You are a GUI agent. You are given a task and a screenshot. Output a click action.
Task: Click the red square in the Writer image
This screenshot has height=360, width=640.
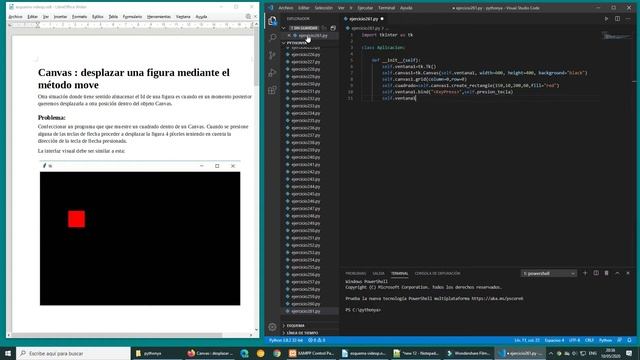point(76,219)
